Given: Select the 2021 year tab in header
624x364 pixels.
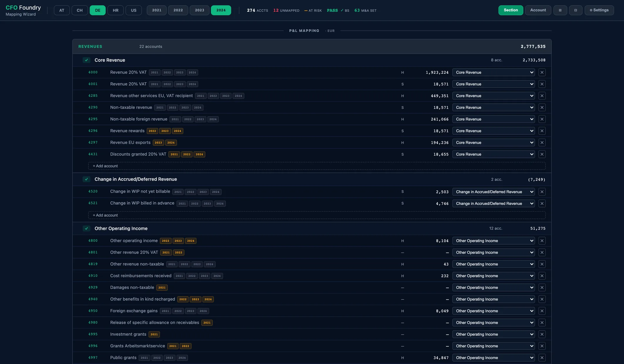Looking at the screenshot, I should [157, 10].
